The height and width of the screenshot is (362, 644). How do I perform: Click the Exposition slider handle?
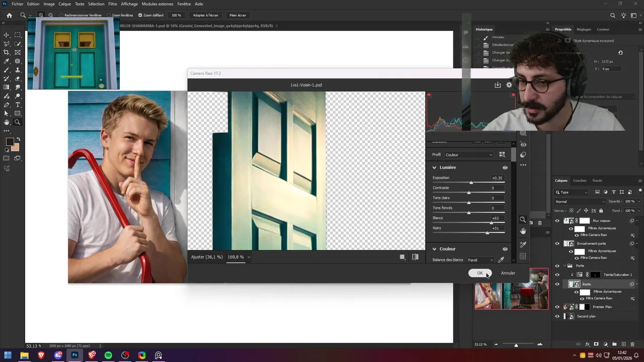tap(471, 183)
